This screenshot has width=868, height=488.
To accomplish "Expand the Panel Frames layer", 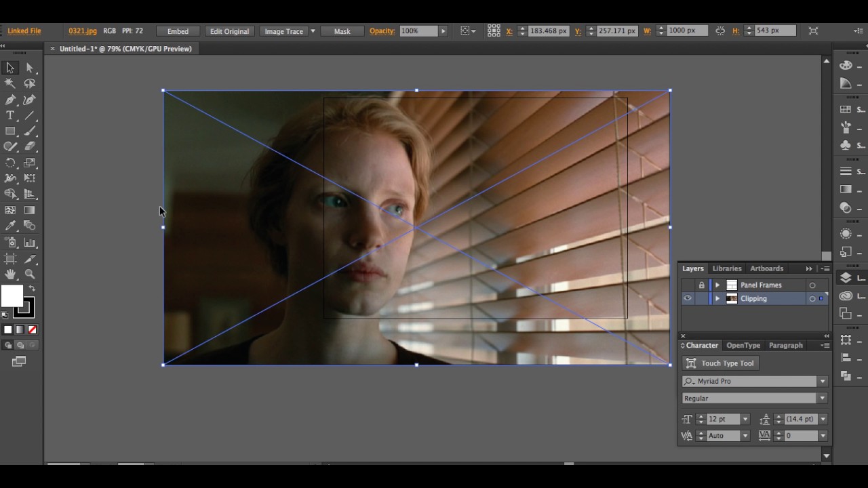I will (717, 285).
